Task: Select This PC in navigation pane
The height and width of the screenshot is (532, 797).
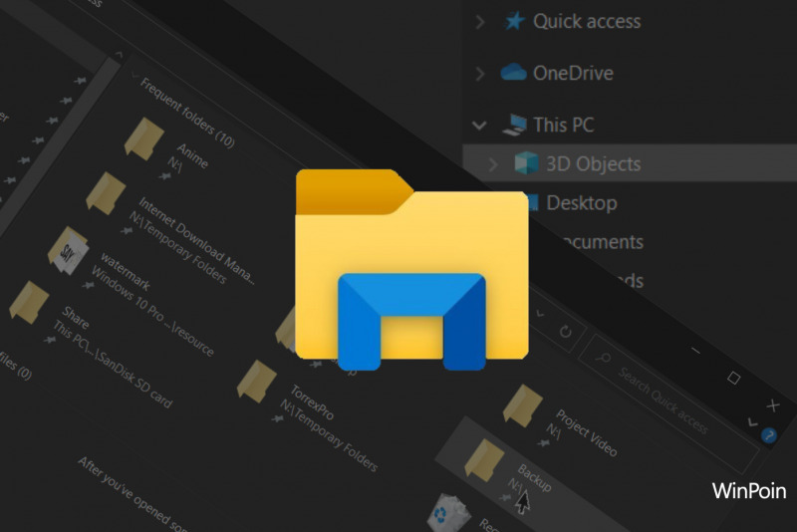Action: pos(564,125)
